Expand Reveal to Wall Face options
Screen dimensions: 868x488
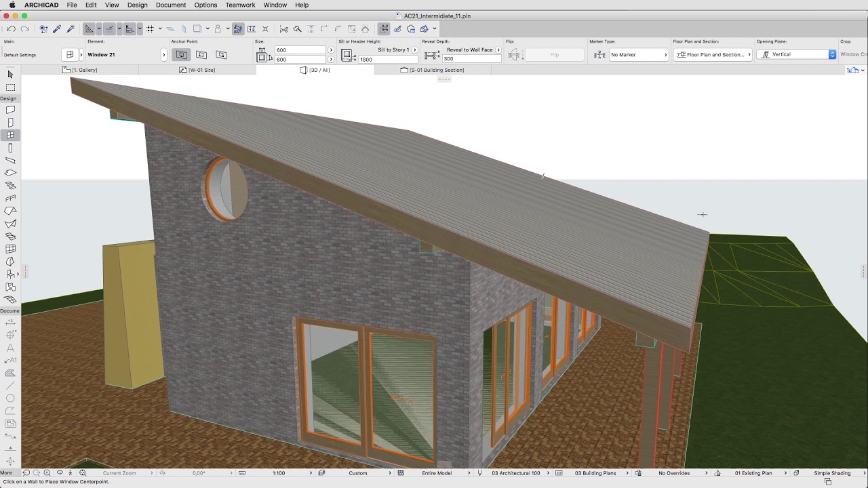click(x=498, y=49)
